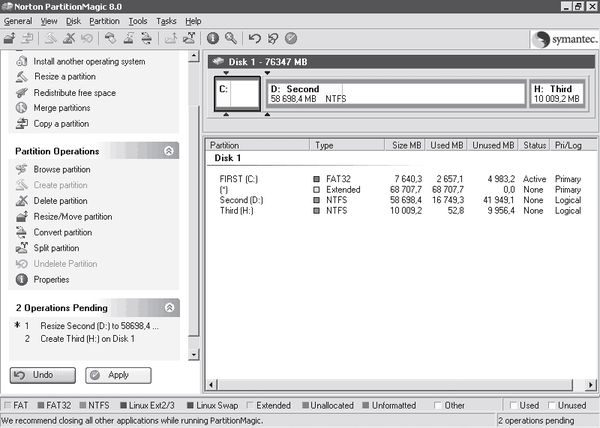Collapse the Operations Pending panel

pos(170,308)
